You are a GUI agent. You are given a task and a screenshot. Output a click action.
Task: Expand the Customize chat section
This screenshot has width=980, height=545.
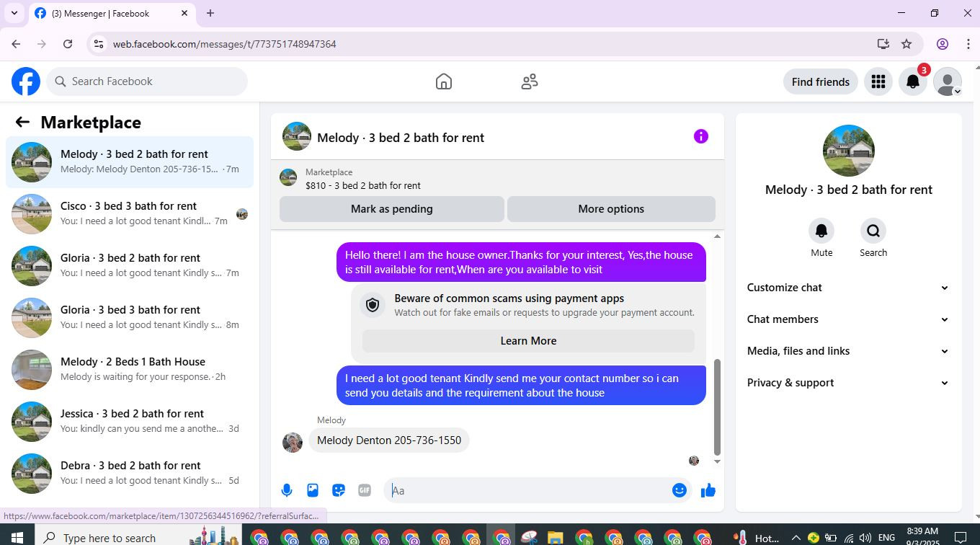(x=848, y=288)
